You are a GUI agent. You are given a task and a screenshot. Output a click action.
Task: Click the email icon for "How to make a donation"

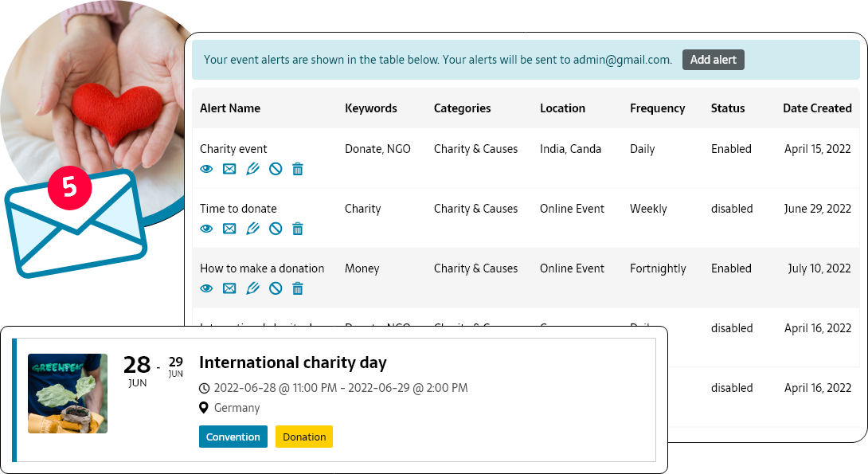(x=229, y=288)
